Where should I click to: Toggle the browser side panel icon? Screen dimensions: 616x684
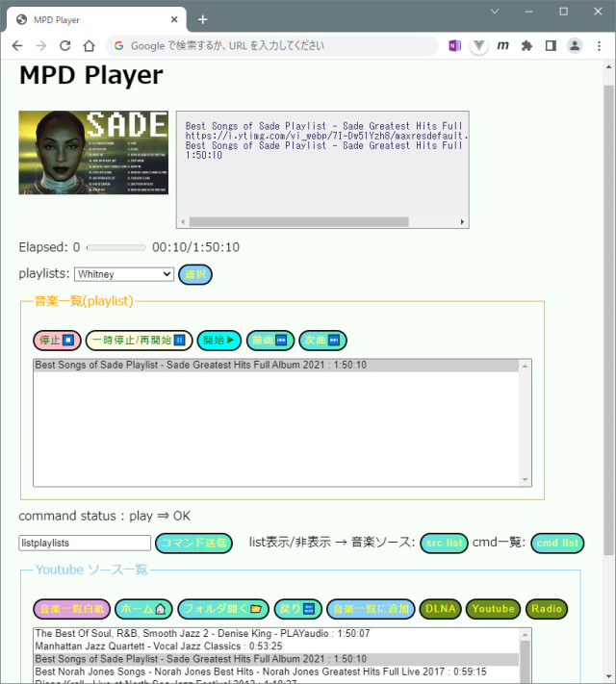(551, 46)
